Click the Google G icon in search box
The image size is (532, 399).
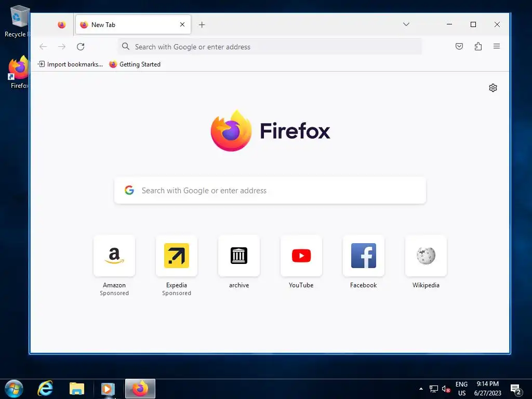(129, 190)
